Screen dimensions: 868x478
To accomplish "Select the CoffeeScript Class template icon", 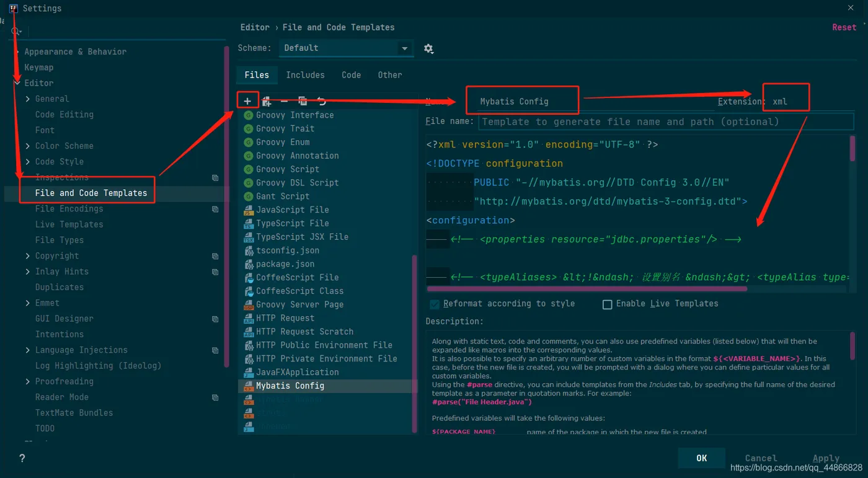I will pyautogui.click(x=249, y=291).
